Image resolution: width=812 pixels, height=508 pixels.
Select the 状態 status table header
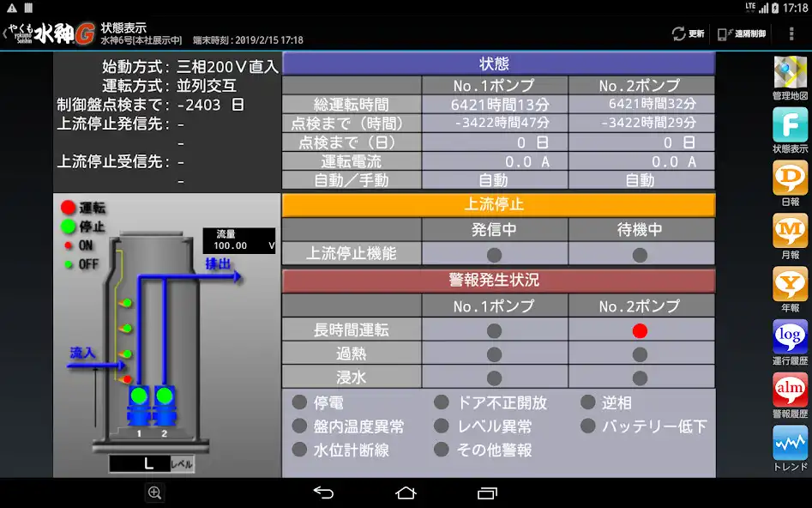coord(498,63)
